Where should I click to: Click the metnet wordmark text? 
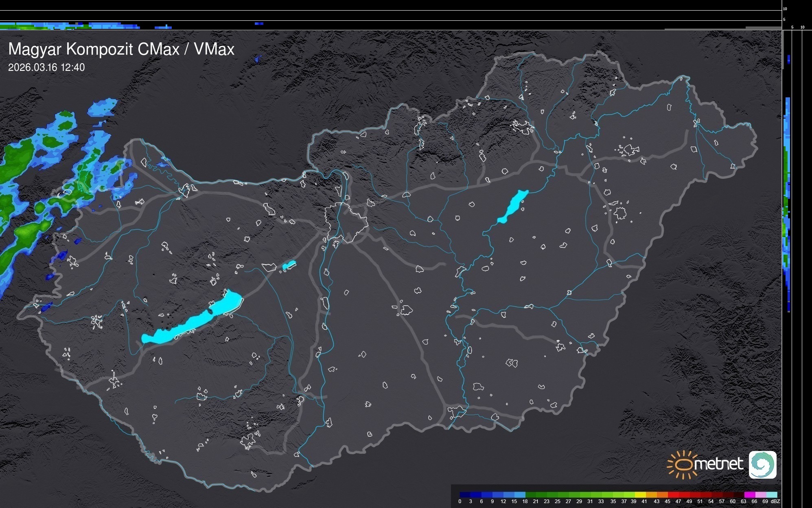pos(719,464)
